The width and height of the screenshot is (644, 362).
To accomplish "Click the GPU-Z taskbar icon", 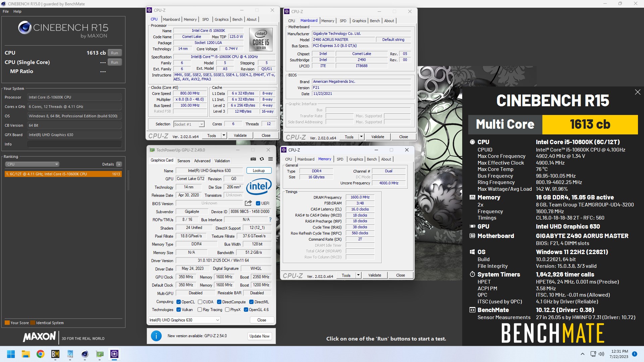I will [x=100, y=354].
